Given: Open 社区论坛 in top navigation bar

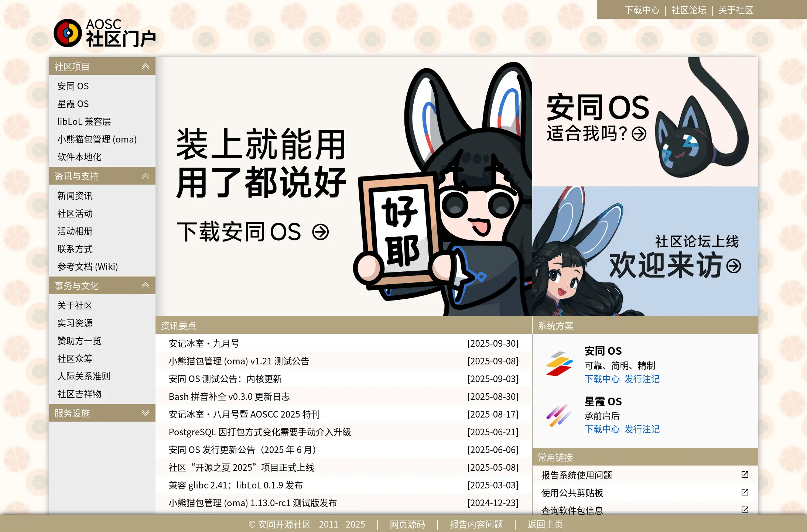Looking at the screenshot, I should [688, 10].
